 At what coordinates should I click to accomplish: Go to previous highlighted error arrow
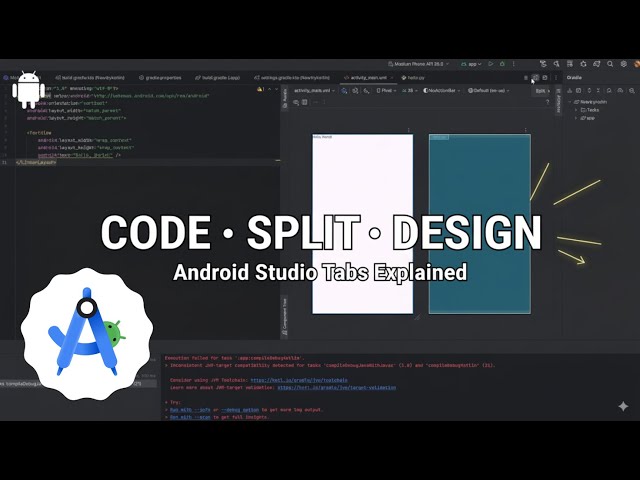269,89
